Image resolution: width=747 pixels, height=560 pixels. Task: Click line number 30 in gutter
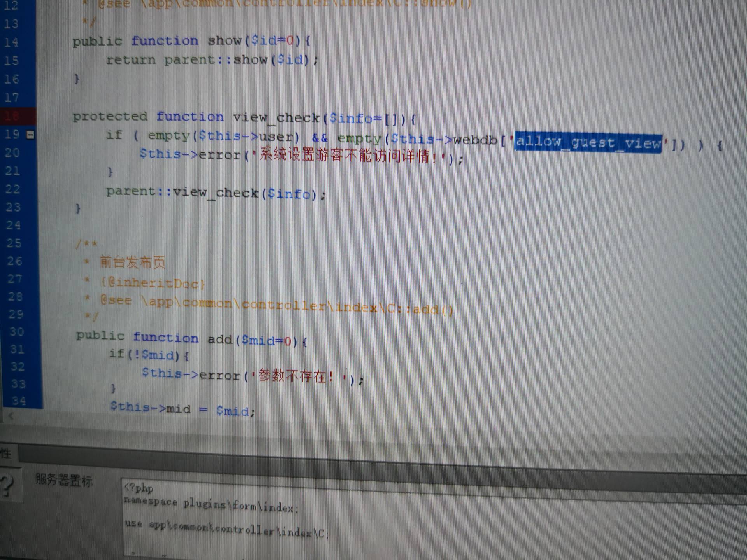point(17,332)
